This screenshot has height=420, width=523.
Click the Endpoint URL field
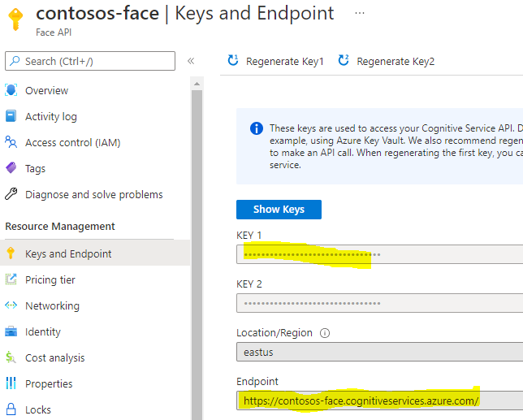click(379, 401)
